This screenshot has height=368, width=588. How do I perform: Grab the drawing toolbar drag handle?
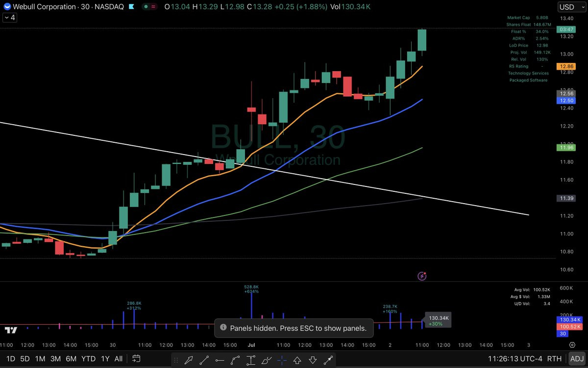click(x=176, y=360)
